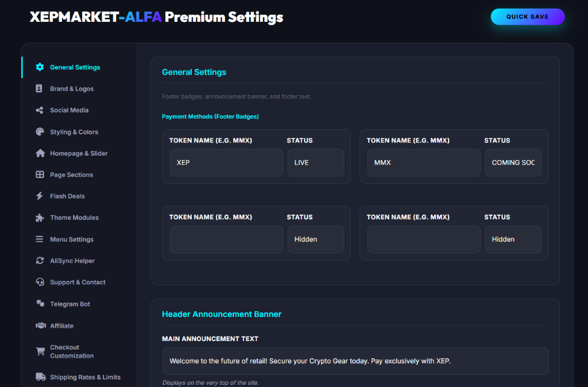The width and height of the screenshot is (588, 387).
Task: Open Shipping Rates & Limits section
Action: point(85,377)
